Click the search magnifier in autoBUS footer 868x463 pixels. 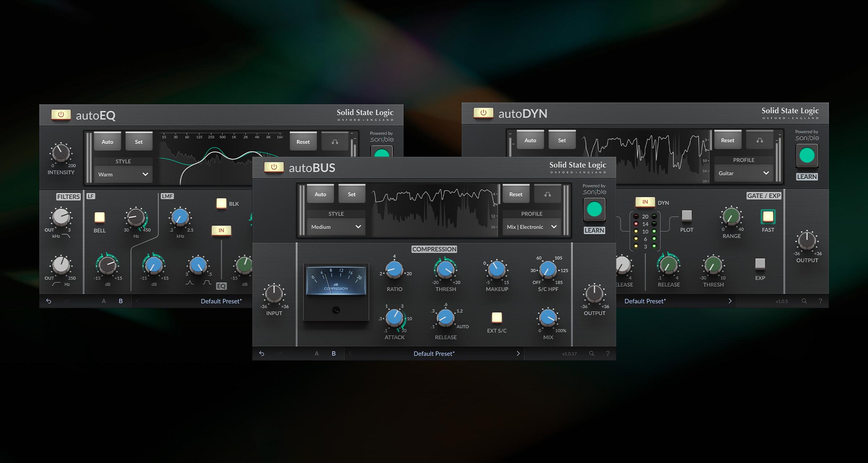(x=591, y=353)
